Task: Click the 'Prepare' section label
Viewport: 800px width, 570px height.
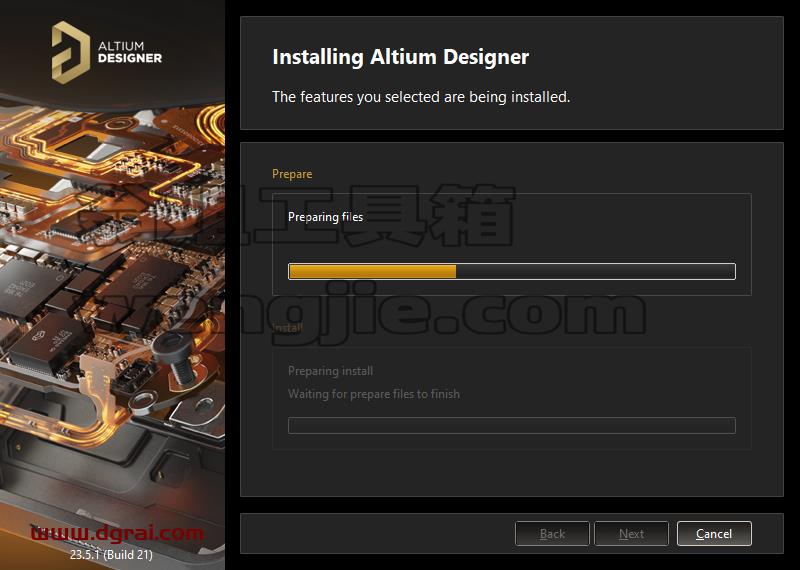Action: coord(292,174)
